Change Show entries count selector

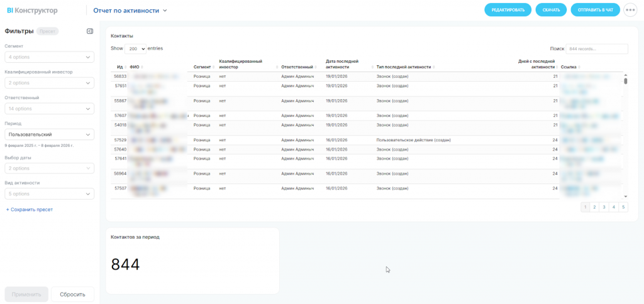point(135,48)
